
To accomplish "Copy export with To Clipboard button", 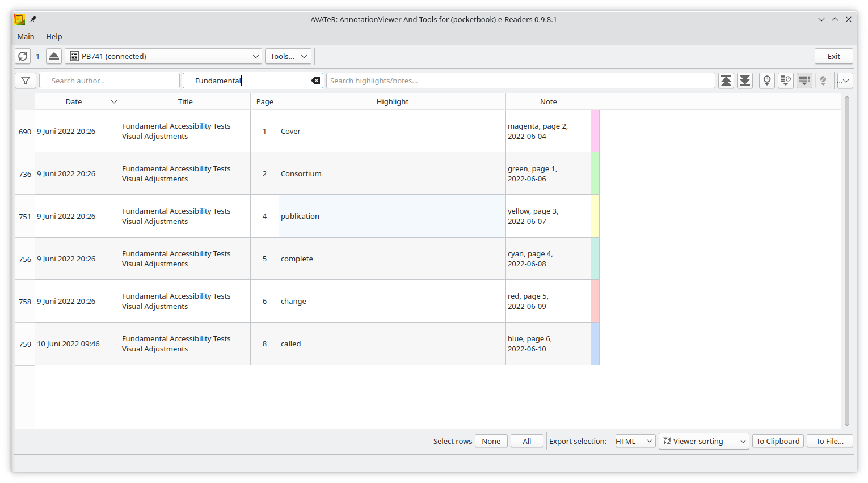I will click(x=778, y=441).
